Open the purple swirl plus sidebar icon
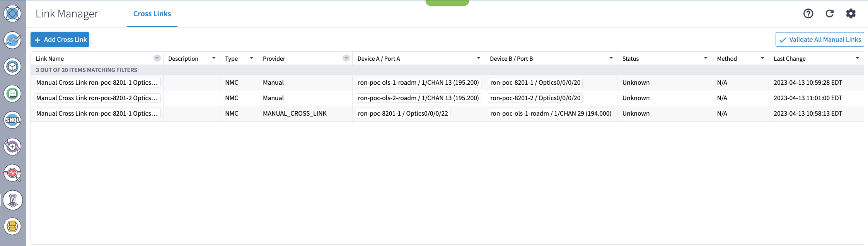The width and height of the screenshot is (868, 246). [12, 147]
